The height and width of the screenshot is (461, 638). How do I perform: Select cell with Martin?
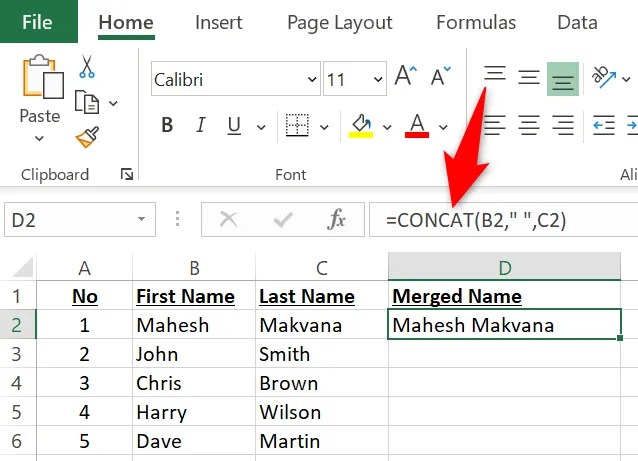(x=322, y=441)
